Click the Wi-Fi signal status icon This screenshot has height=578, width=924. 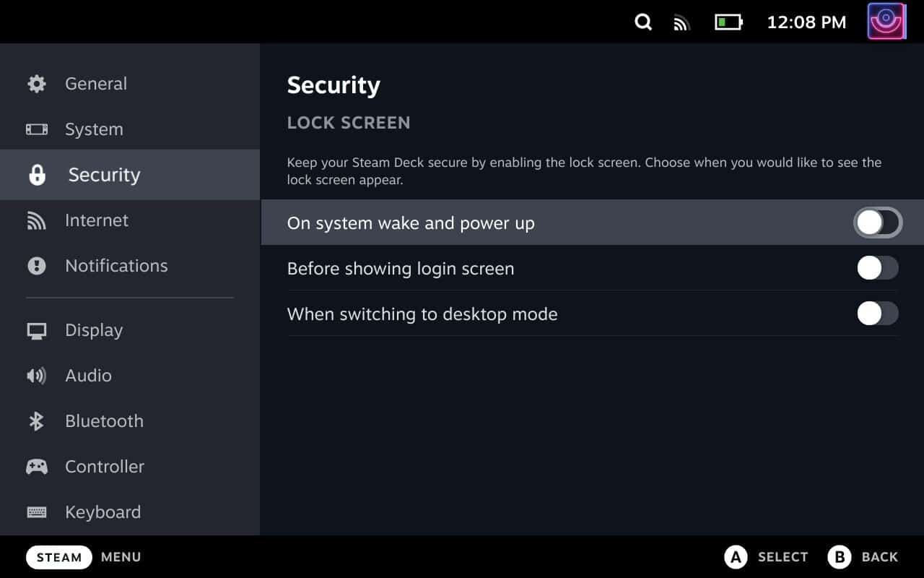pos(681,23)
